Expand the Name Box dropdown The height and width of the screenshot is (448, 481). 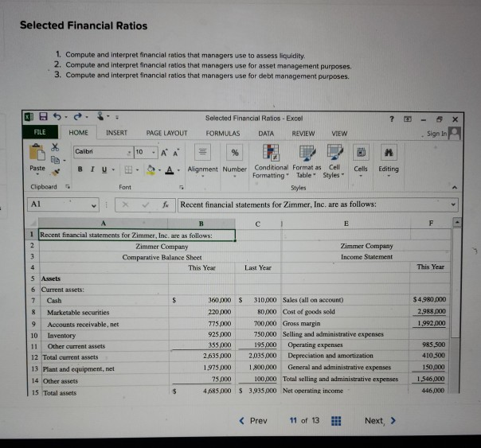(94, 205)
